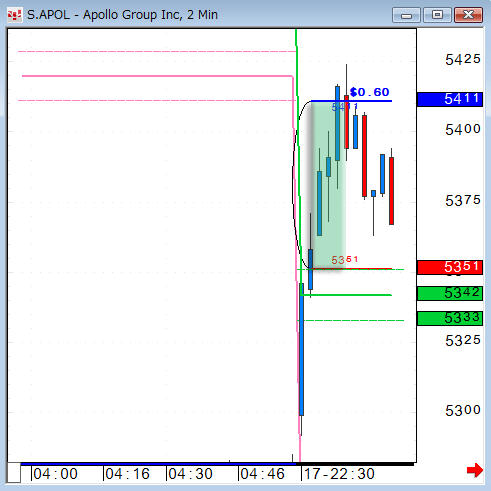Click the 04:00 time axis label
Screen dimensions: 491x491
click(55, 474)
